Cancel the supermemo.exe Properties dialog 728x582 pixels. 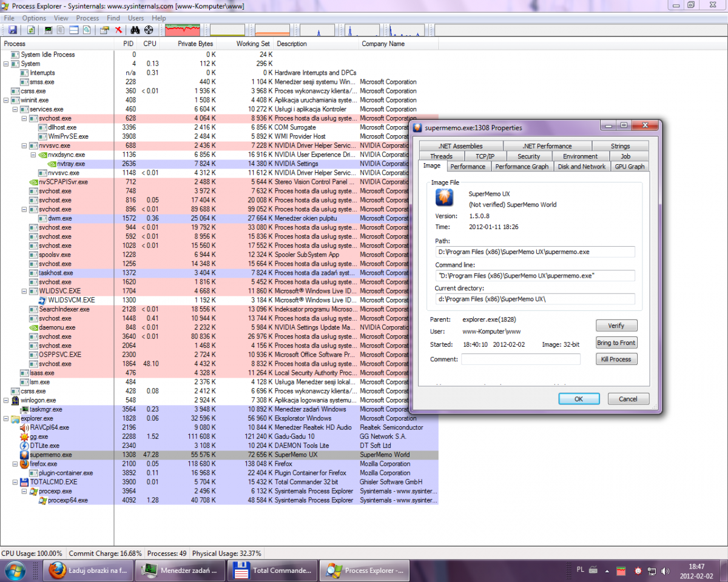pyautogui.click(x=628, y=399)
